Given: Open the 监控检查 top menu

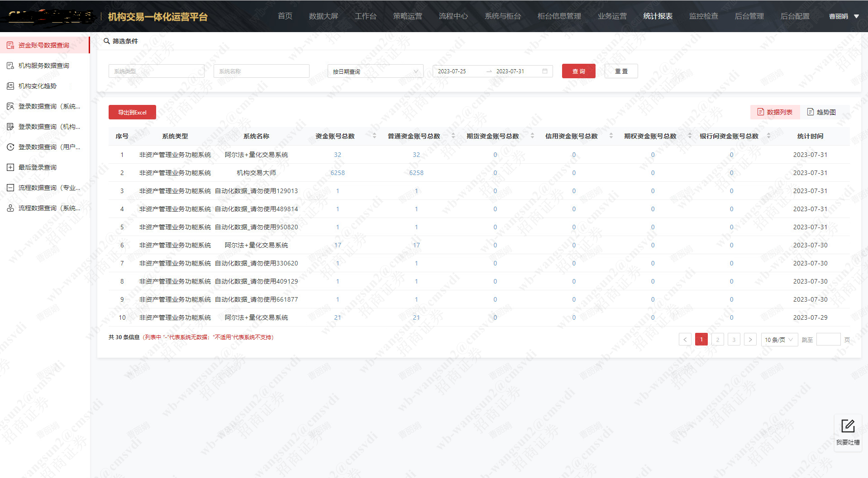Looking at the screenshot, I should click(x=704, y=16).
